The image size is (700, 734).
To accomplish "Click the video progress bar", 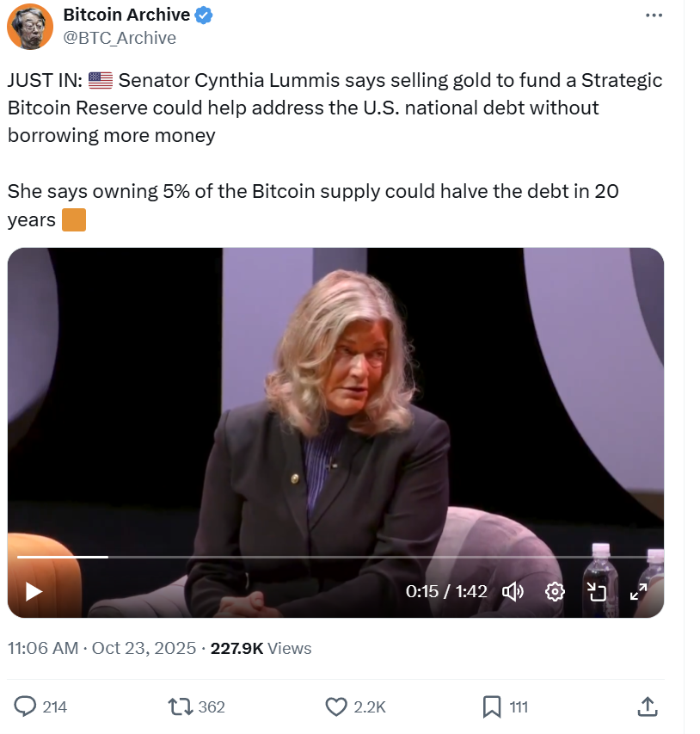I will tap(335, 558).
